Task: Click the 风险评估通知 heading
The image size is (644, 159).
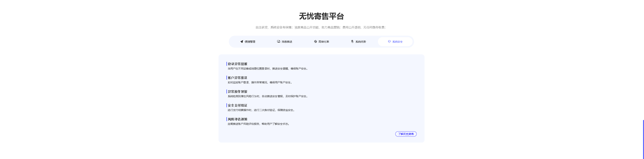Action: [x=237, y=119]
